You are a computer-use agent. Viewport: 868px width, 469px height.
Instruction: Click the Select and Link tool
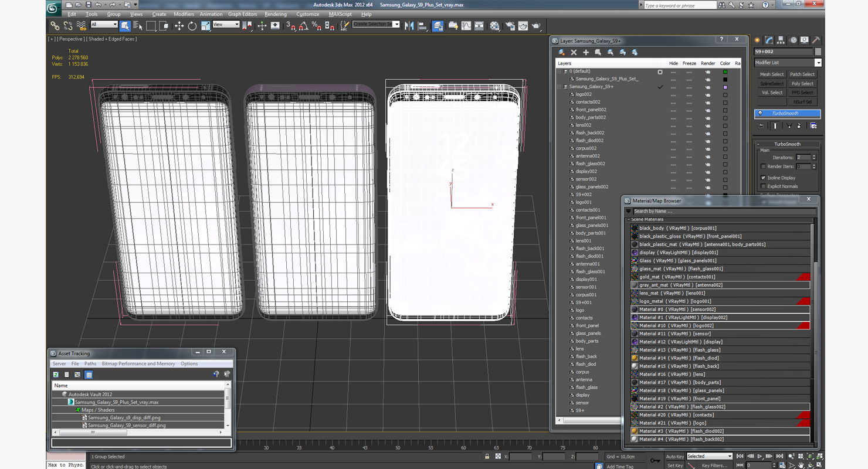55,26
